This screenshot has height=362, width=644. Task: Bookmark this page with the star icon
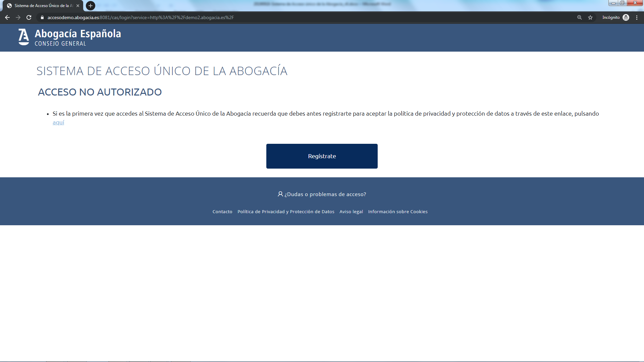590,17
